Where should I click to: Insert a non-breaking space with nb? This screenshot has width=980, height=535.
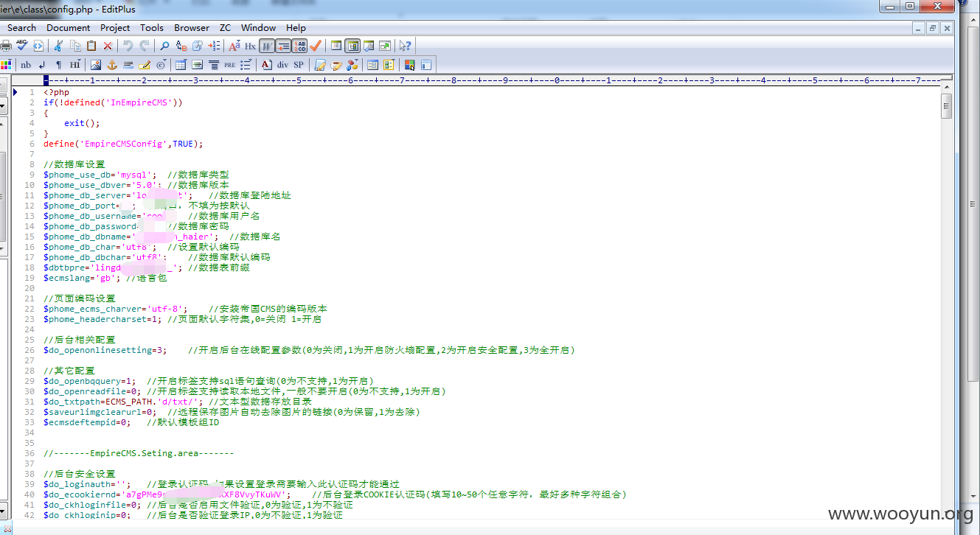point(26,65)
